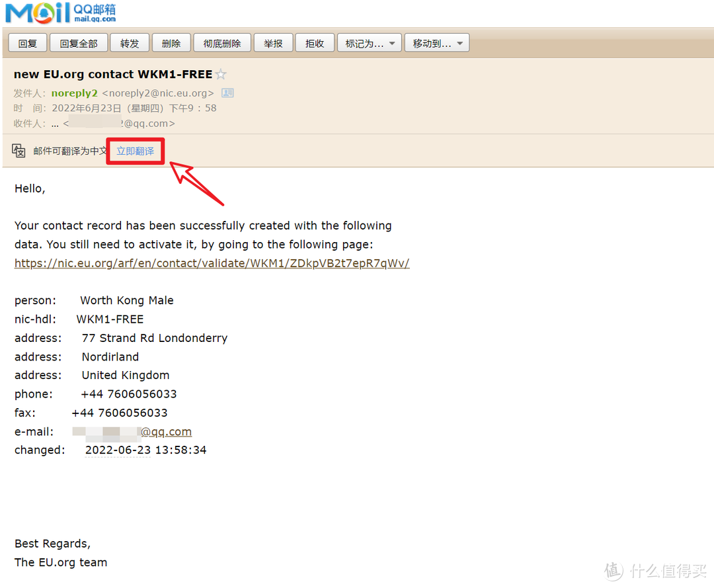Image resolution: width=714 pixels, height=588 pixels.
Task: Star this EU.org contact email
Action: (x=221, y=75)
